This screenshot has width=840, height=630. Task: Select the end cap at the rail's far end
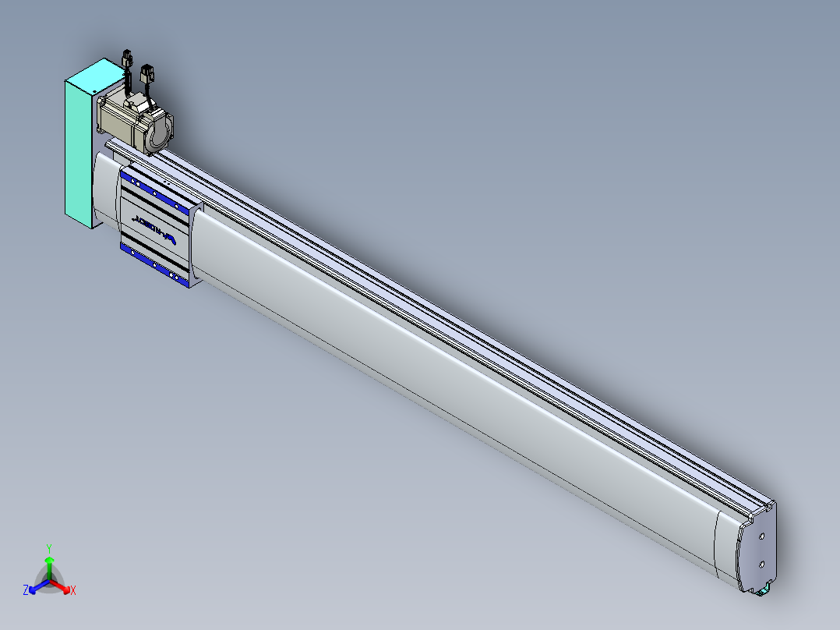[x=757, y=550]
